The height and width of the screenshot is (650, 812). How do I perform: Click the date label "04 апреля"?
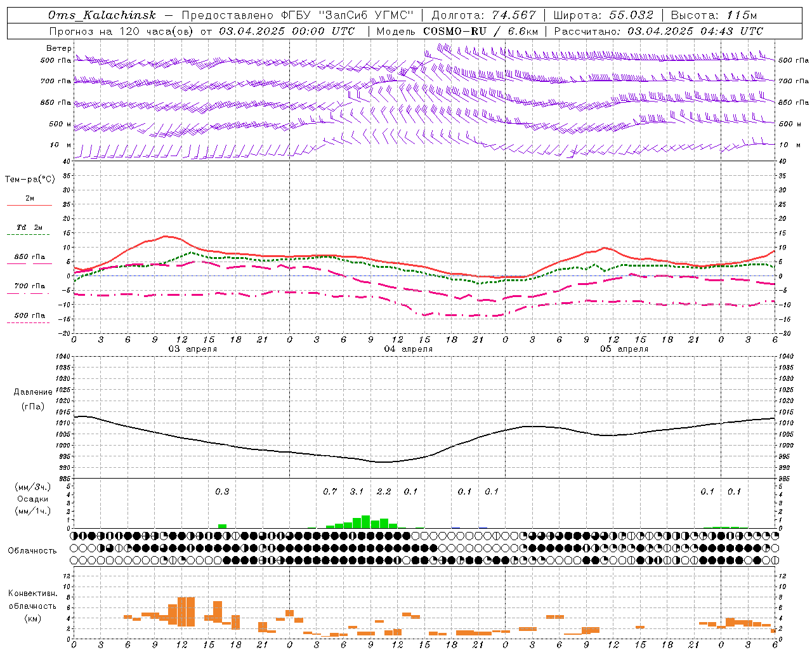tap(408, 349)
